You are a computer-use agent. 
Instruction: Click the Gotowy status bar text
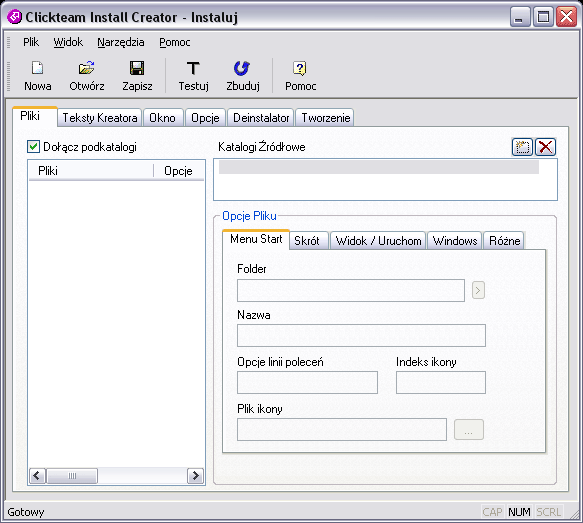pos(26,512)
